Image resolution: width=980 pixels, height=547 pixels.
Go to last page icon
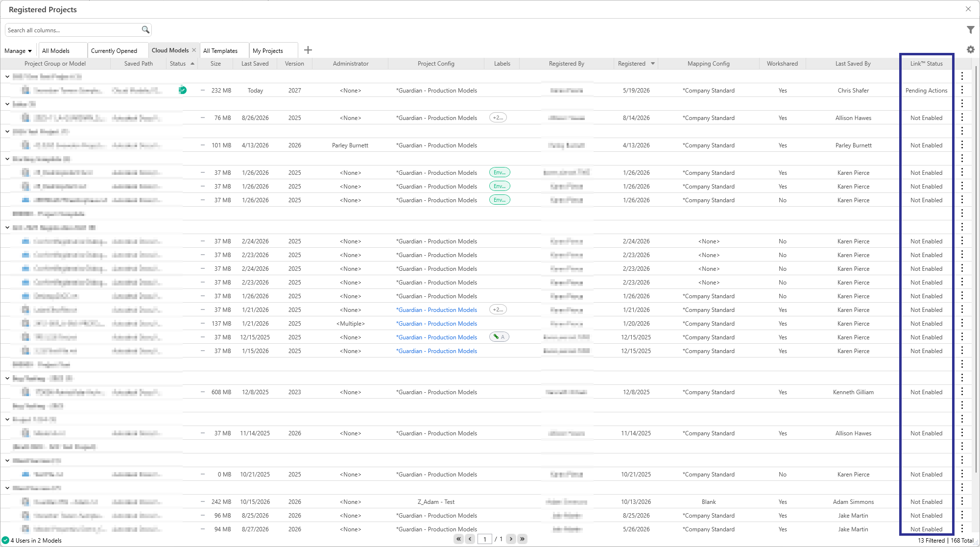coord(523,539)
